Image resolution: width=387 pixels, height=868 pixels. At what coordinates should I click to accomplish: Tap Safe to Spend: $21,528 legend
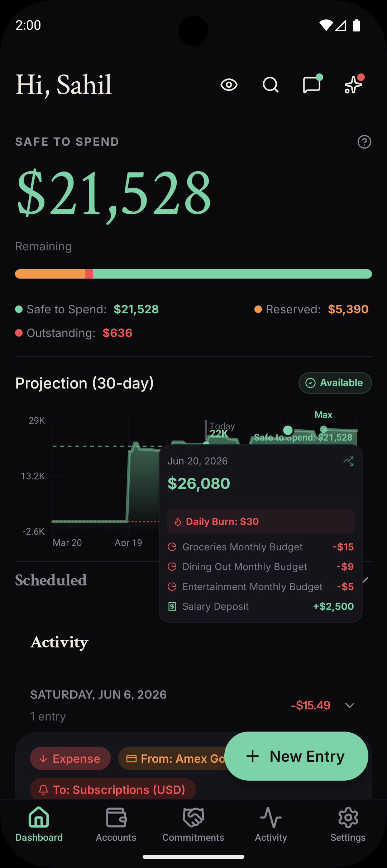tap(87, 309)
